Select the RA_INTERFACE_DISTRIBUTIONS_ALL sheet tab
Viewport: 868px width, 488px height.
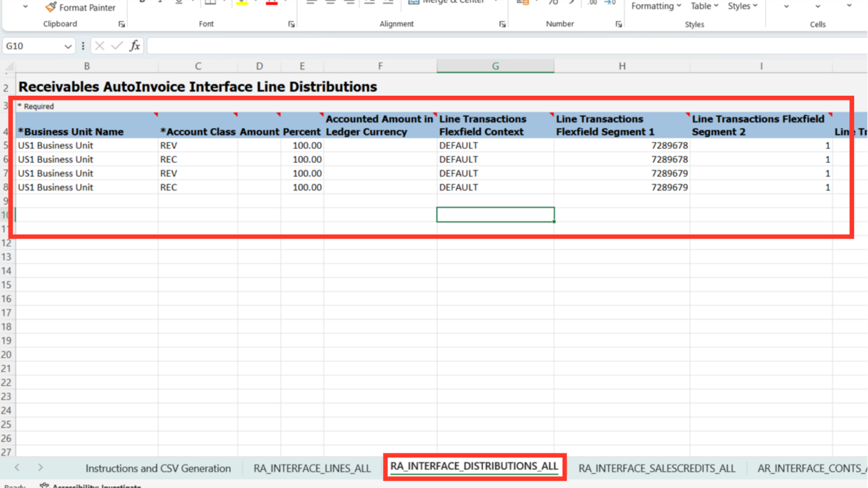point(474,466)
